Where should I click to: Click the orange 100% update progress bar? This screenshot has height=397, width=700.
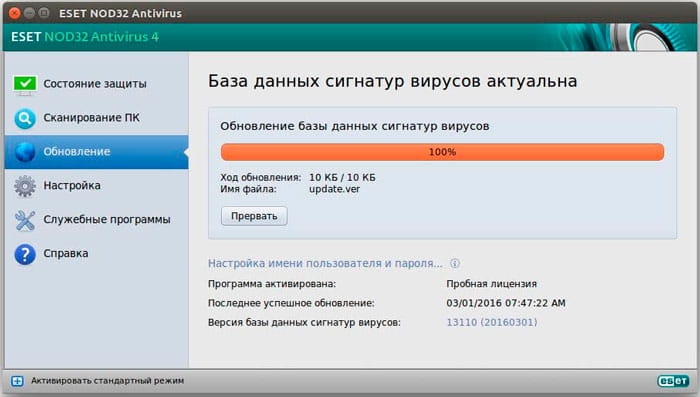click(x=442, y=152)
